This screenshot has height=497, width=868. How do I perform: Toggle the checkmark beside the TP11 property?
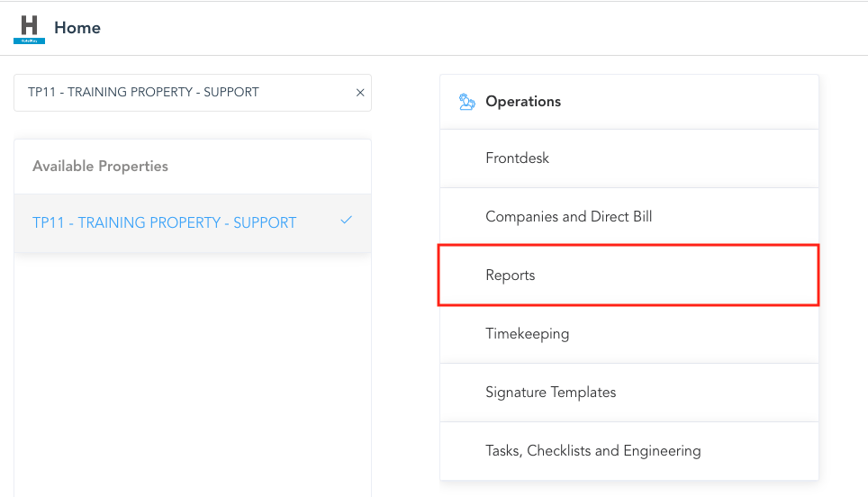pos(347,221)
